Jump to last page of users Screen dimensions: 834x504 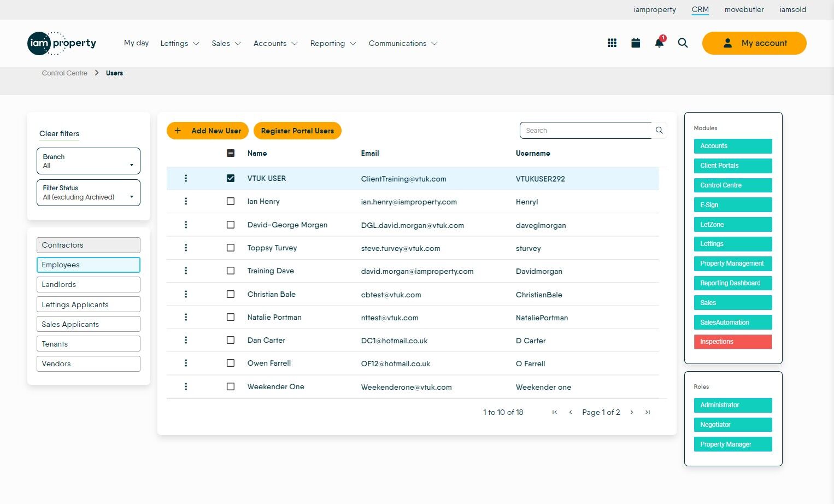pos(648,412)
